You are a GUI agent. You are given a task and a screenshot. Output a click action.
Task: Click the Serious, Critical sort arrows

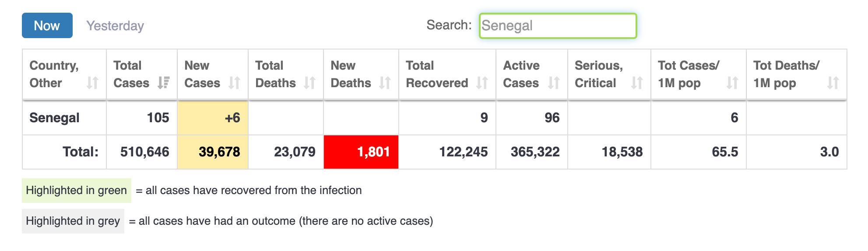[x=637, y=83]
